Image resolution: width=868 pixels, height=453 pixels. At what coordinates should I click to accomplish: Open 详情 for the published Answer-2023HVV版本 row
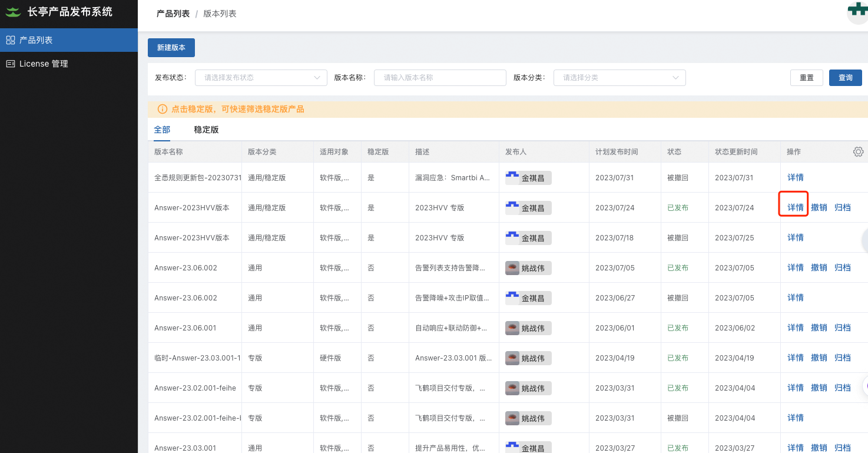click(x=795, y=207)
